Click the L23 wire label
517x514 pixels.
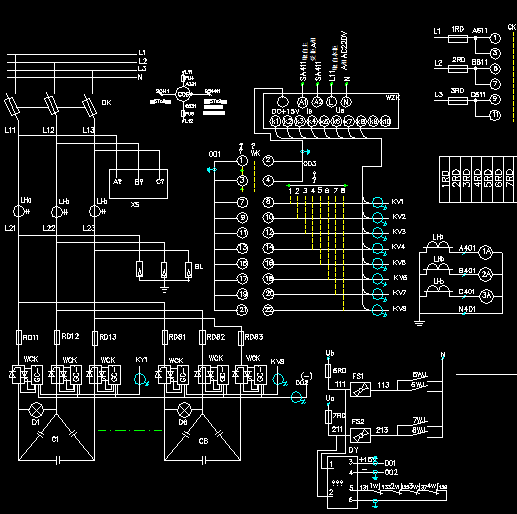tap(89, 228)
